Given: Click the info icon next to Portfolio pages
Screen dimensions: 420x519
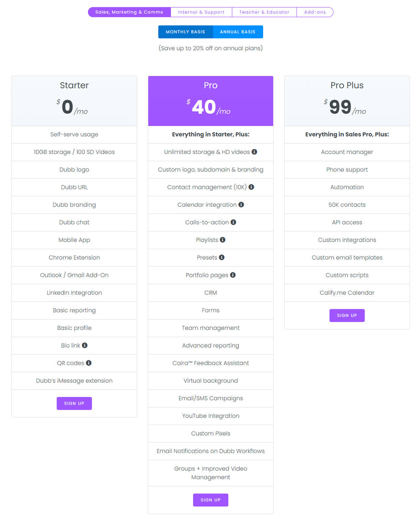Looking at the screenshot, I should click(x=233, y=275).
